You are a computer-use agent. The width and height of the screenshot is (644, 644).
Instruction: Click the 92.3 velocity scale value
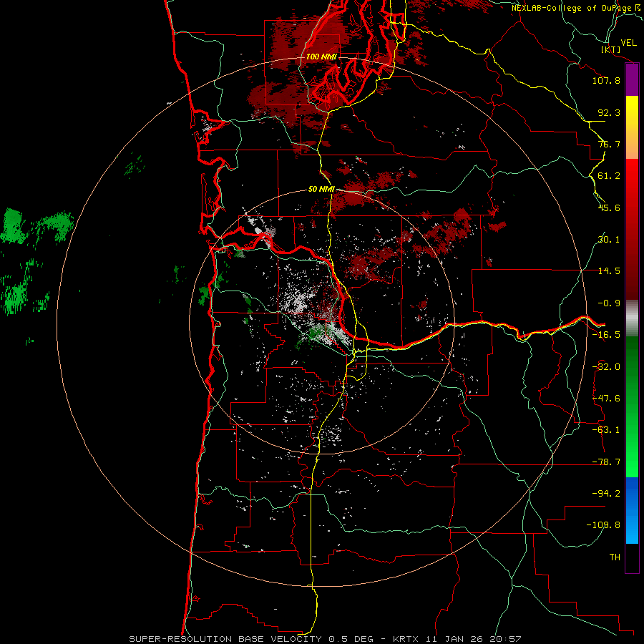pos(609,112)
